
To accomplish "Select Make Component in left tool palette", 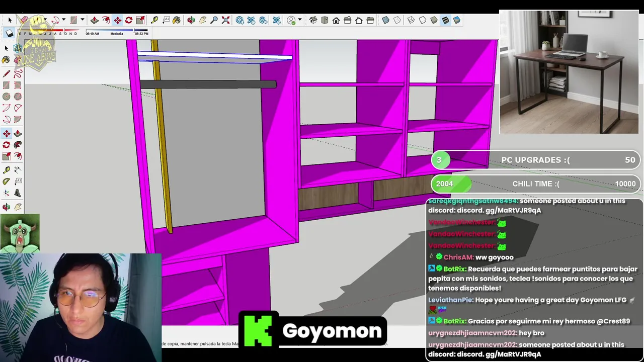I will (18, 48).
